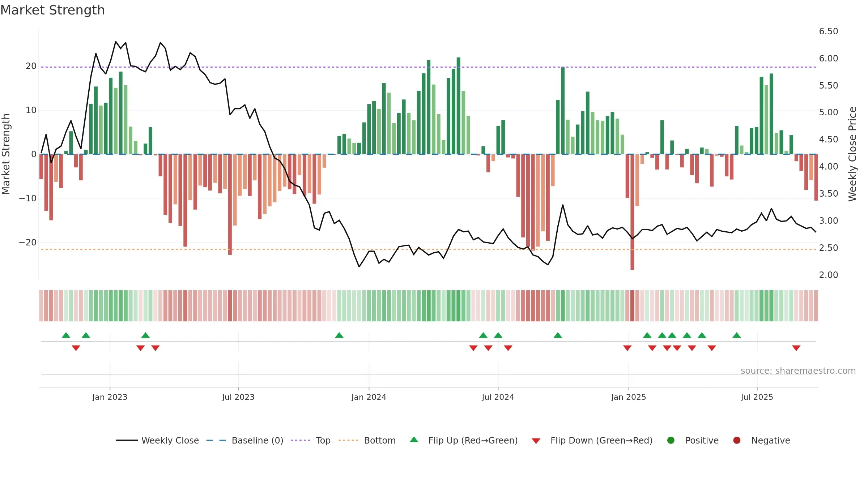868x488 pixels.
Task: Click the green Flip Up triangle in the legend
Action: (x=414, y=440)
